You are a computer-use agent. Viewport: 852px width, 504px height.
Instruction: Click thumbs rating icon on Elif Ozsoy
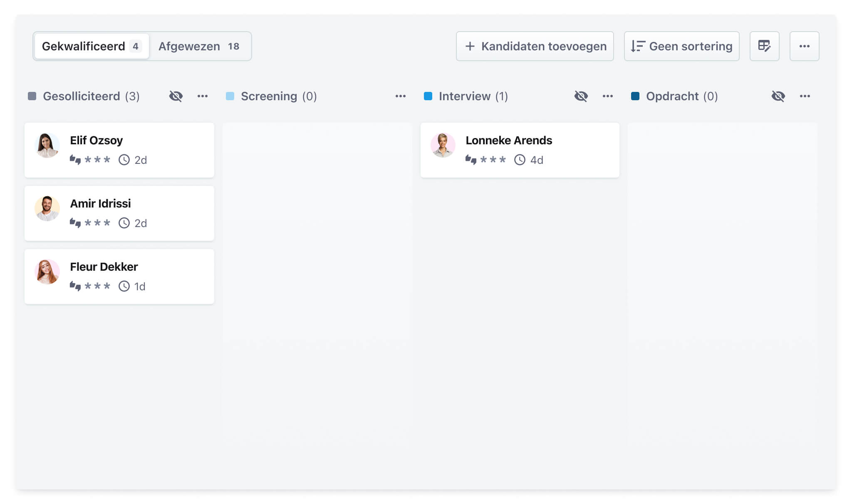click(x=75, y=160)
